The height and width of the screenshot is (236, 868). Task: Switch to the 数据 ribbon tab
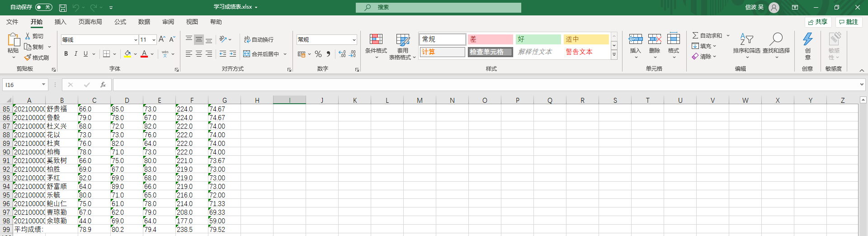(x=144, y=22)
